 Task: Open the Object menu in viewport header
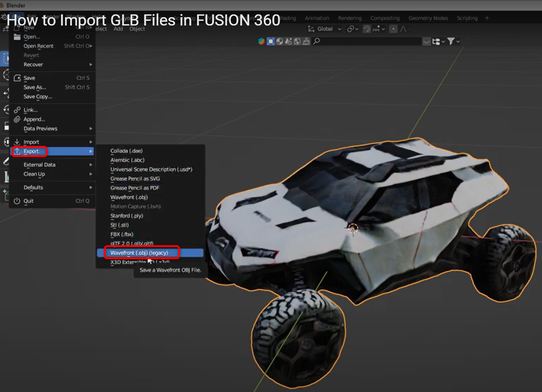[x=137, y=29]
